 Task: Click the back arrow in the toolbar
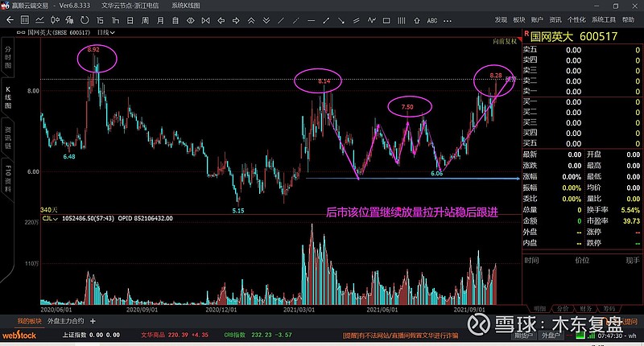10,20
